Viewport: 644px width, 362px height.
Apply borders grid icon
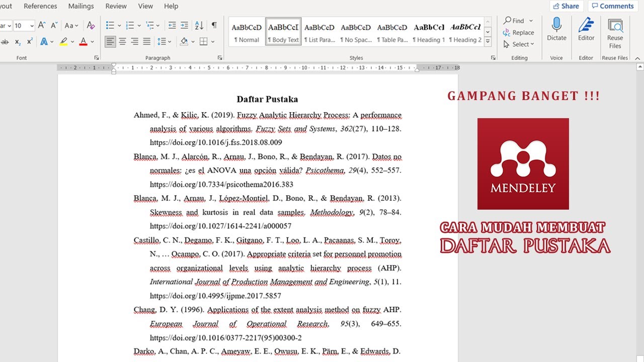pyautogui.click(x=203, y=42)
